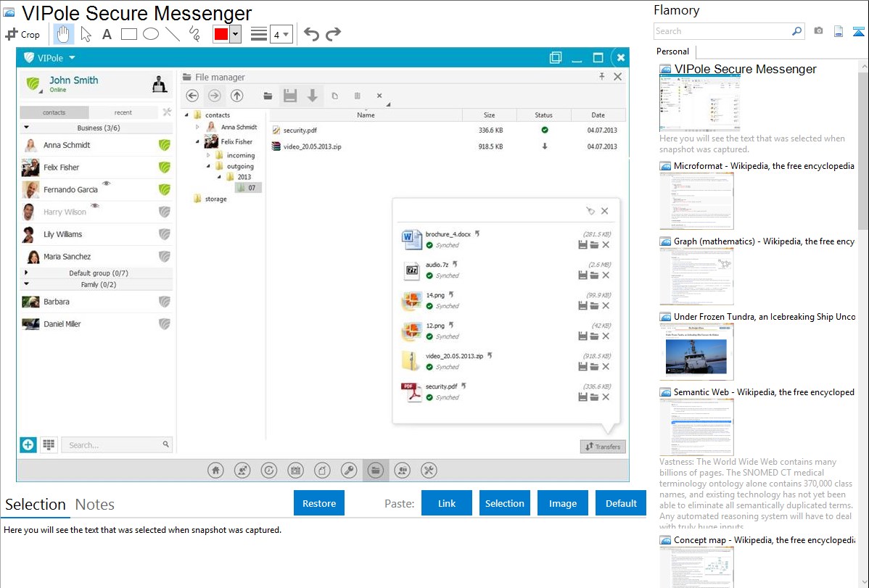Paste as Link
Viewport: 869px width, 588px height.
[x=447, y=503]
